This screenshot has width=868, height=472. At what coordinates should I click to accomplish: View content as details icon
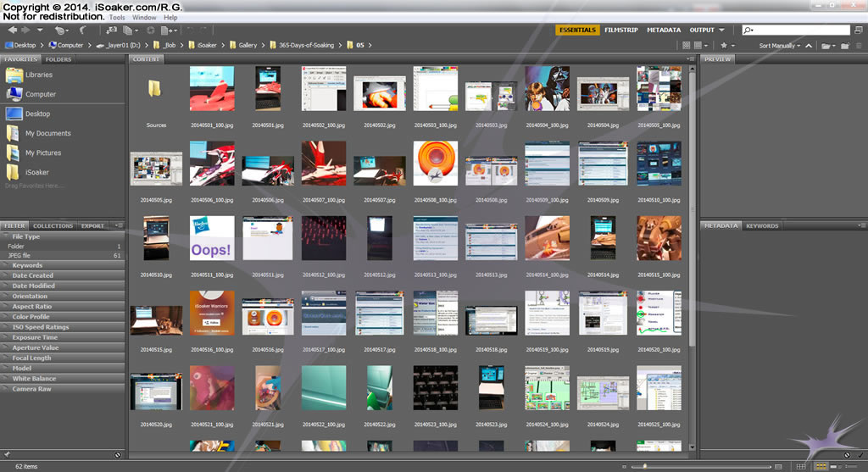click(x=837, y=466)
